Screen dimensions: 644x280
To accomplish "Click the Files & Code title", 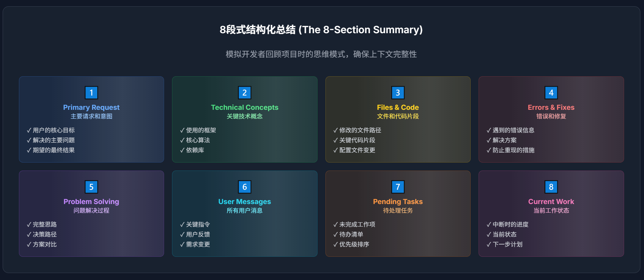I will coord(398,107).
